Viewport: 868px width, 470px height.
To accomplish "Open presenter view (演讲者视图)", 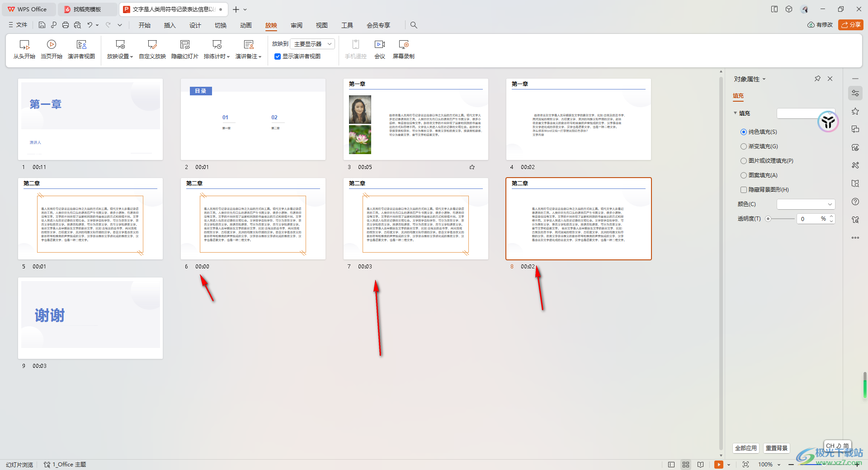I will (81, 49).
